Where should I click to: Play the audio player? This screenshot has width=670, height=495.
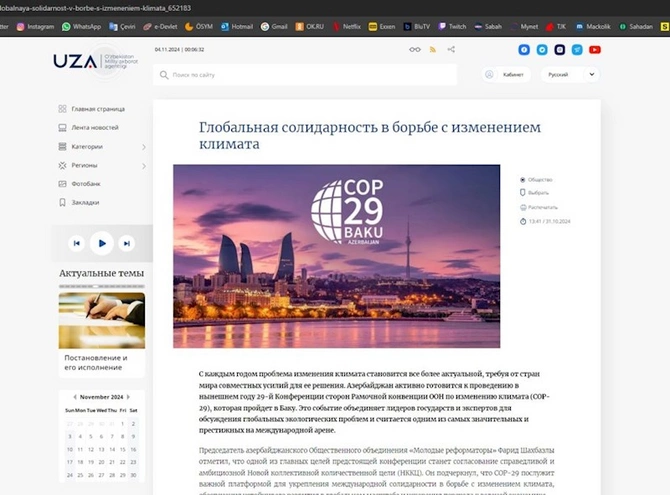click(x=102, y=243)
